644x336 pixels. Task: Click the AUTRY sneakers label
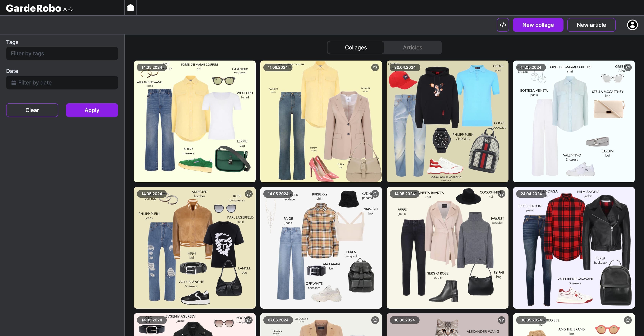pyautogui.click(x=188, y=151)
